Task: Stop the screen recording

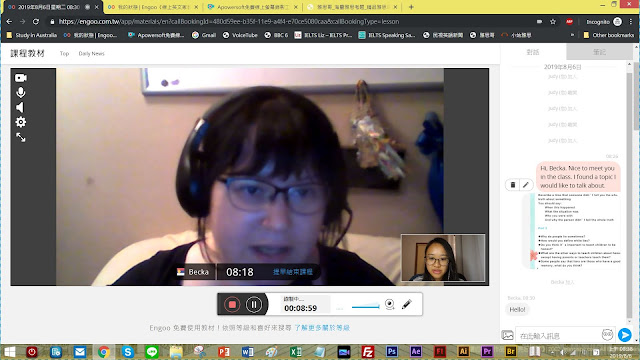Action: click(x=232, y=304)
